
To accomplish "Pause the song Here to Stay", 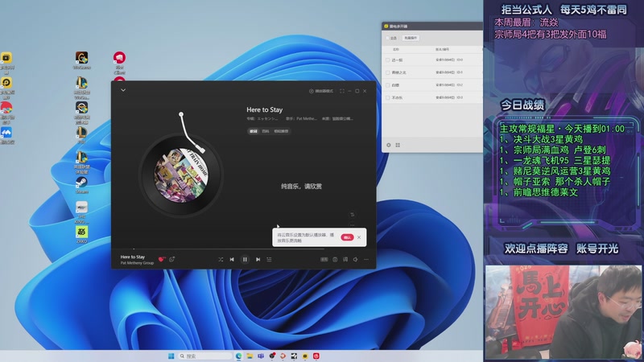I will tap(245, 259).
